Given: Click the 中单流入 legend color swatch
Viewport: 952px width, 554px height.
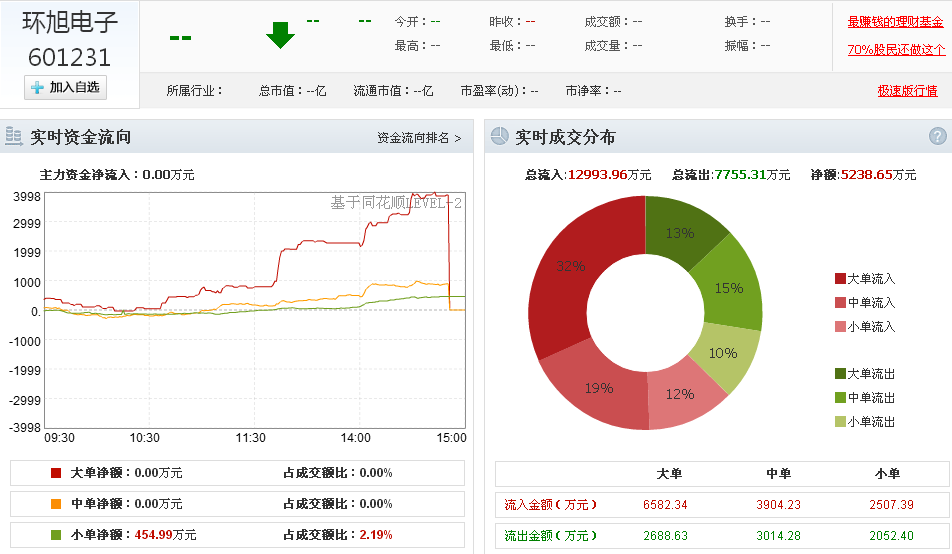Looking at the screenshot, I should (x=840, y=303).
